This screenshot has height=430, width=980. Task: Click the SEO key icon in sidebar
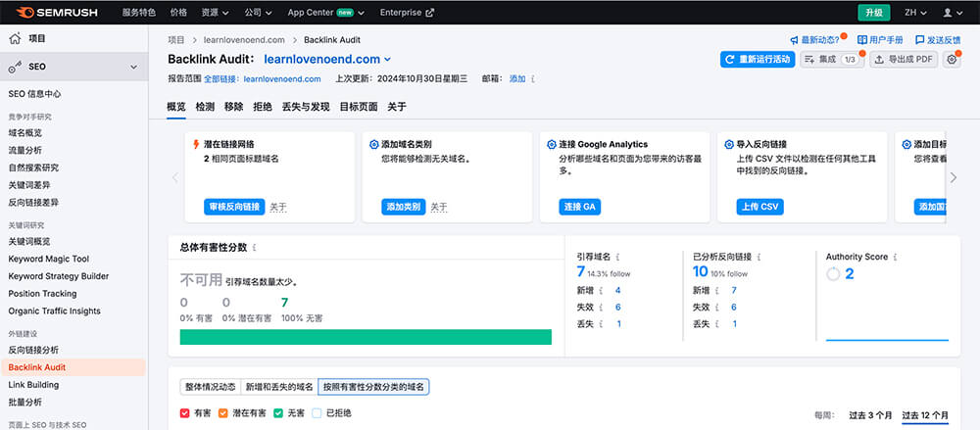coord(15,67)
